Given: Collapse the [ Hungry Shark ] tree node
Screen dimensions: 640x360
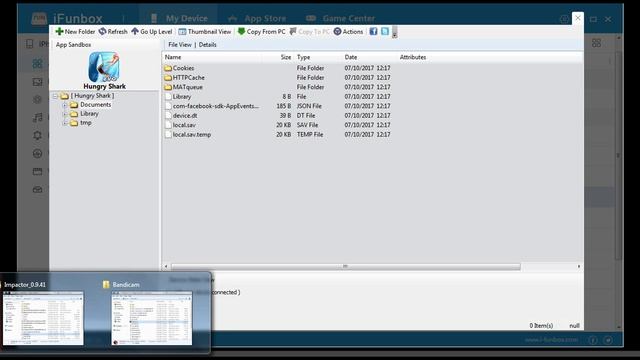Looking at the screenshot, I should [x=55, y=96].
